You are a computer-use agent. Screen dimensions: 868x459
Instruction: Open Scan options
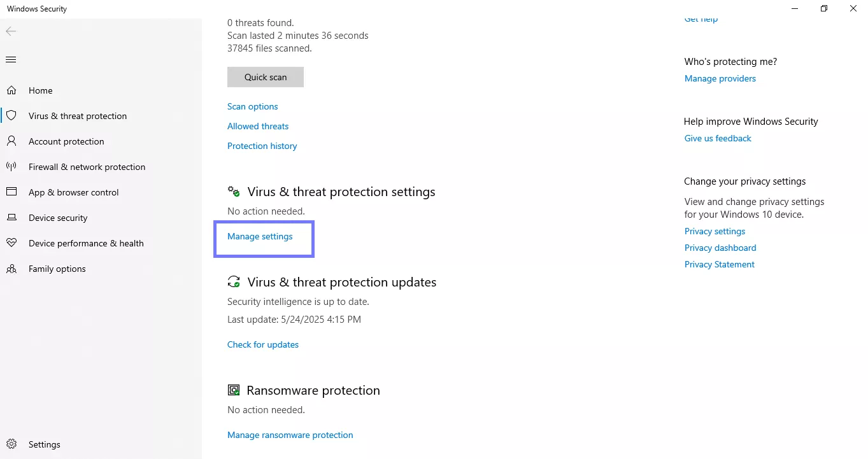point(252,106)
